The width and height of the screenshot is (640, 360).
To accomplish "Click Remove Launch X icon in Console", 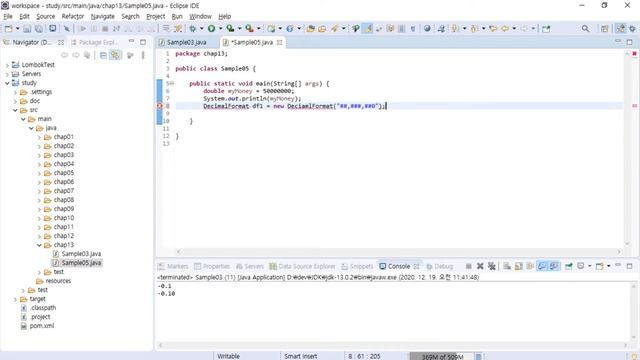I will pyautogui.click(x=480, y=266).
